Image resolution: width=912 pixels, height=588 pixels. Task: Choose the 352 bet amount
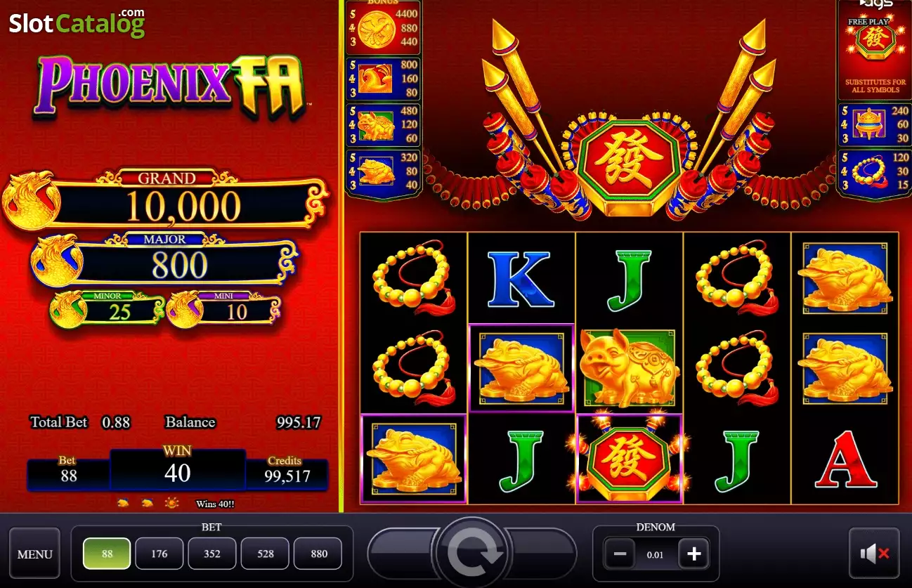(212, 554)
